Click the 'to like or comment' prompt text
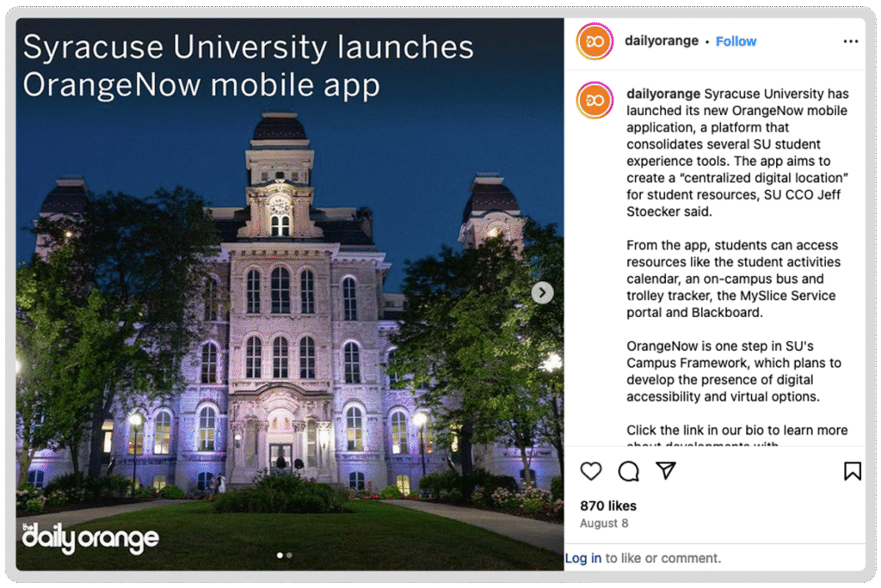This screenshot has width=881, height=588. point(663,558)
